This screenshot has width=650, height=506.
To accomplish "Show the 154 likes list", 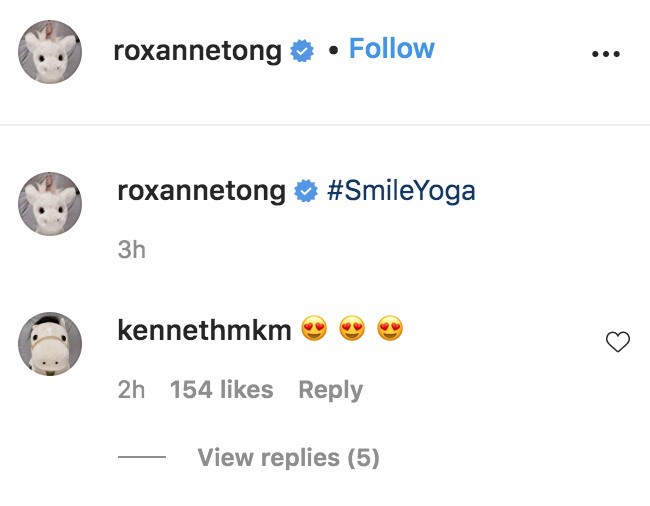I will 221,390.
